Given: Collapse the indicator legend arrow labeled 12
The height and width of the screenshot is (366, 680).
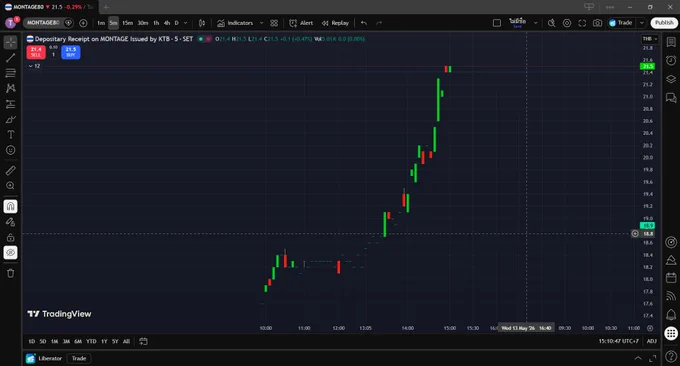Looking at the screenshot, I should pos(31,66).
